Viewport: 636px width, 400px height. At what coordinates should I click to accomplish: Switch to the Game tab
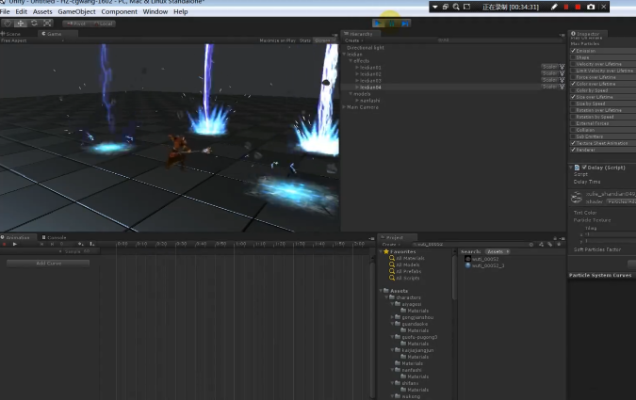[x=52, y=34]
